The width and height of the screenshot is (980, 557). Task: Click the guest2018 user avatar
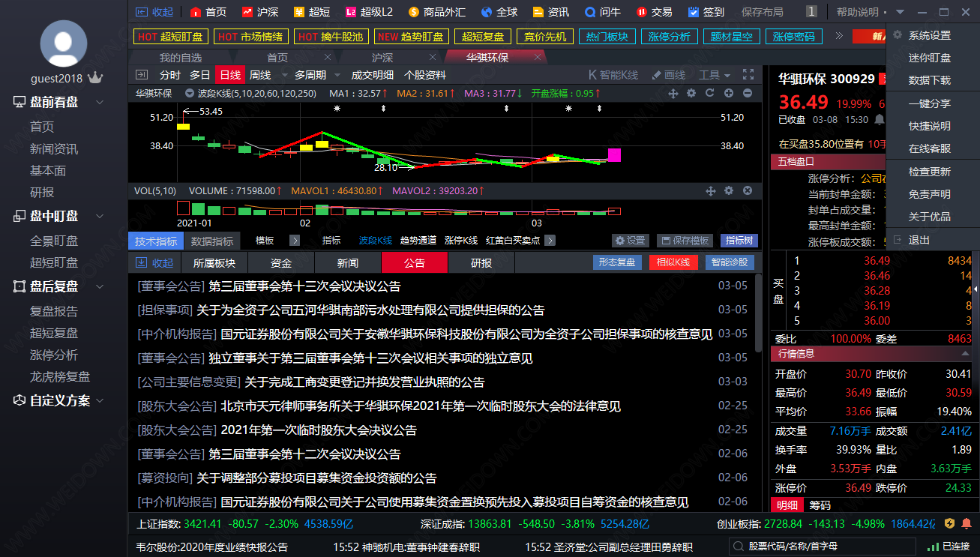tap(64, 44)
